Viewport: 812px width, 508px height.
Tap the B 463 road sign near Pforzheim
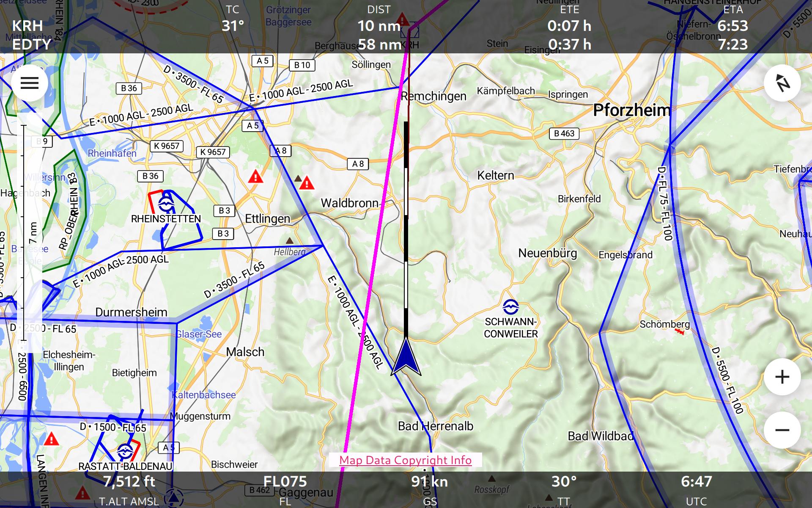564,134
